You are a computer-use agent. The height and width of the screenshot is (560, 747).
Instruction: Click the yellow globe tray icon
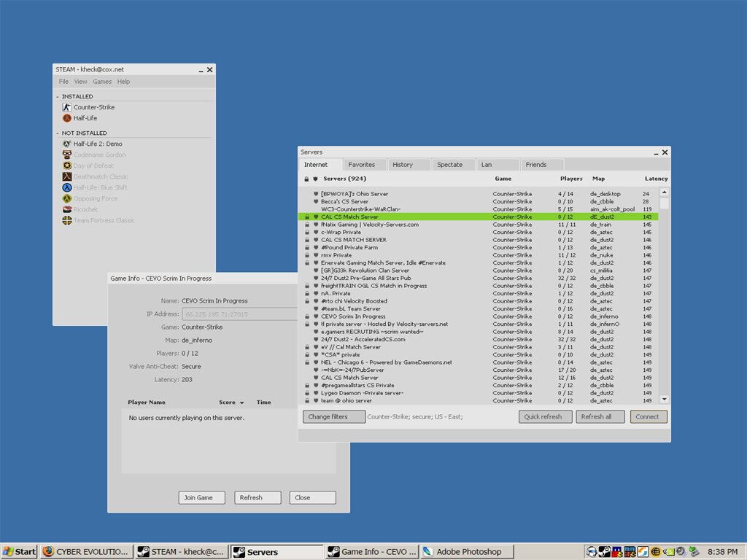point(656,551)
